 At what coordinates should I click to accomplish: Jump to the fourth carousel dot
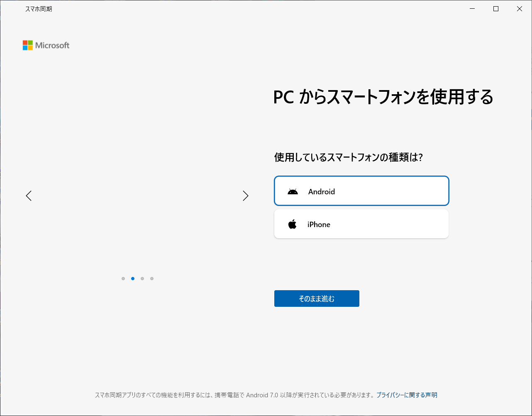[152, 279]
